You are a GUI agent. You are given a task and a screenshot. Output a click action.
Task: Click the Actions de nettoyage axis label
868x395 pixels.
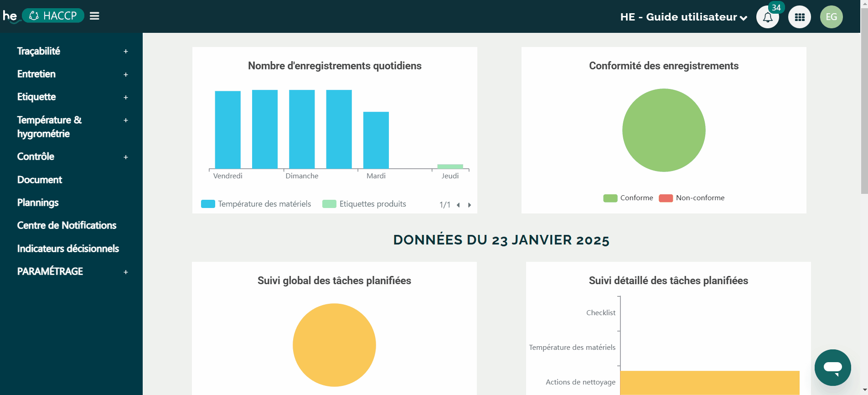(x=580, y=382)
